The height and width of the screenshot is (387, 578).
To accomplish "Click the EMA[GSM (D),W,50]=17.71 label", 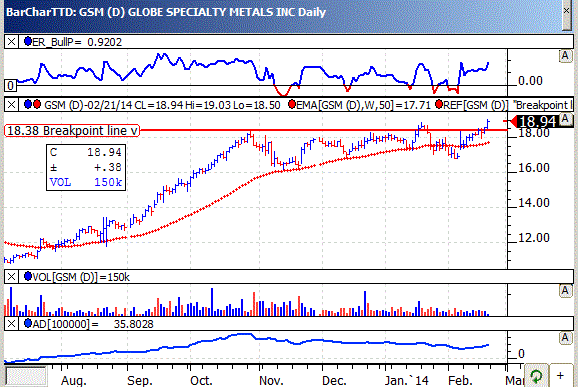I will pos(363,105).
